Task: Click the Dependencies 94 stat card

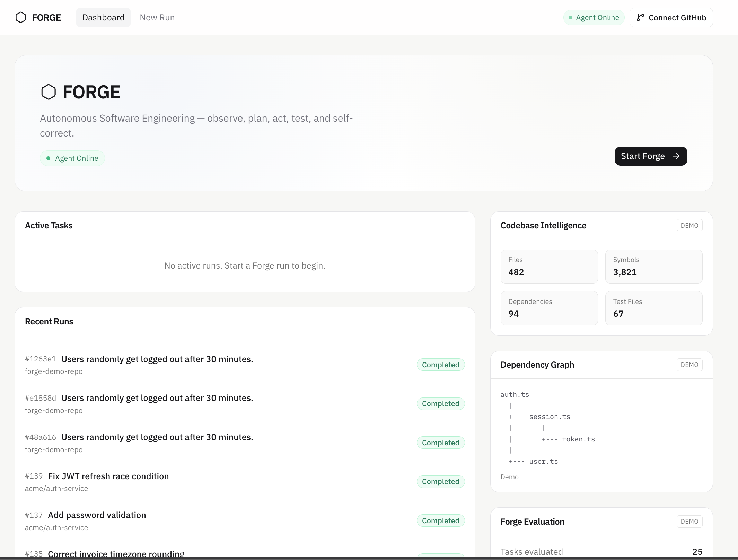Action: point(549,308)
